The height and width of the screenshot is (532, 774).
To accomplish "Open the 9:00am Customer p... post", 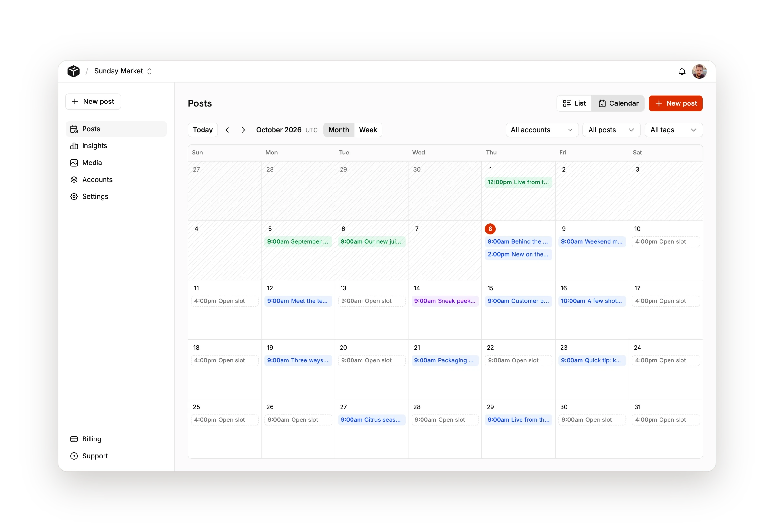I will [518, 301].
